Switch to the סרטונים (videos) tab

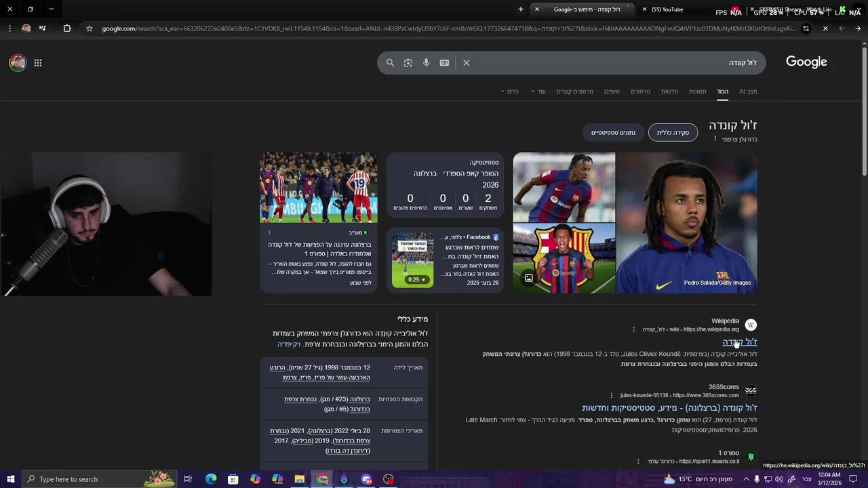coord(640,91)
